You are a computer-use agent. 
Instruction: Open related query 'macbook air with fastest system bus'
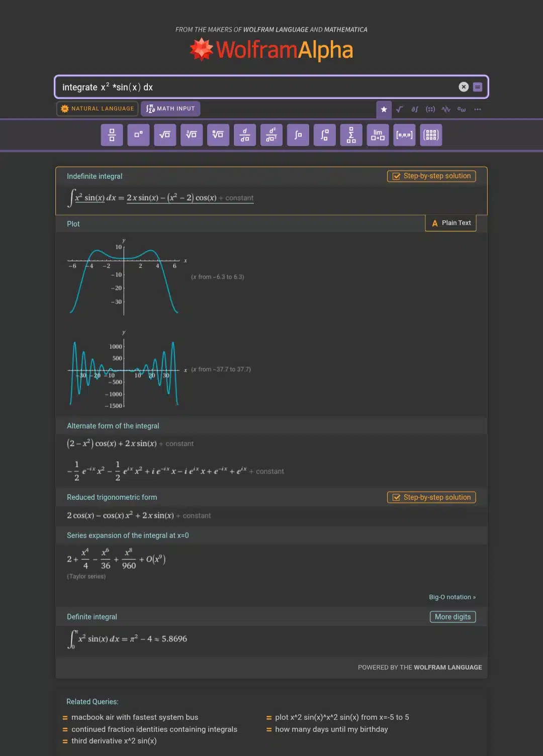(135, 717)
